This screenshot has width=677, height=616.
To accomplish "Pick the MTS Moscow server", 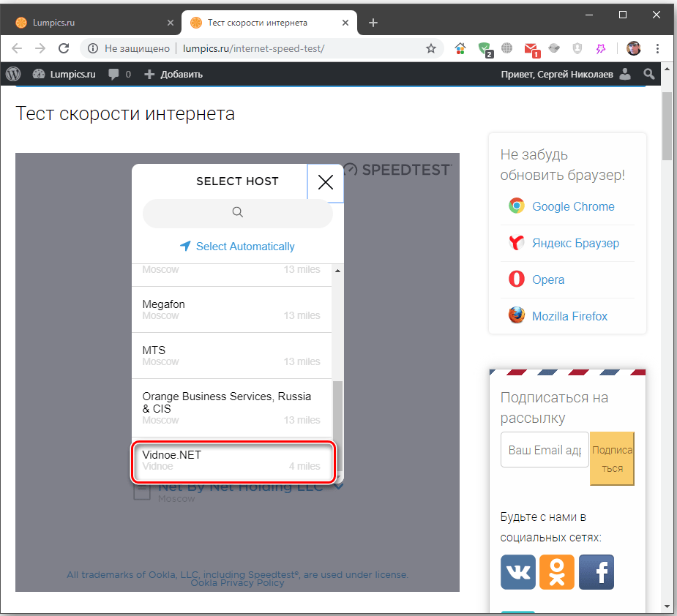I will [231, 356].
